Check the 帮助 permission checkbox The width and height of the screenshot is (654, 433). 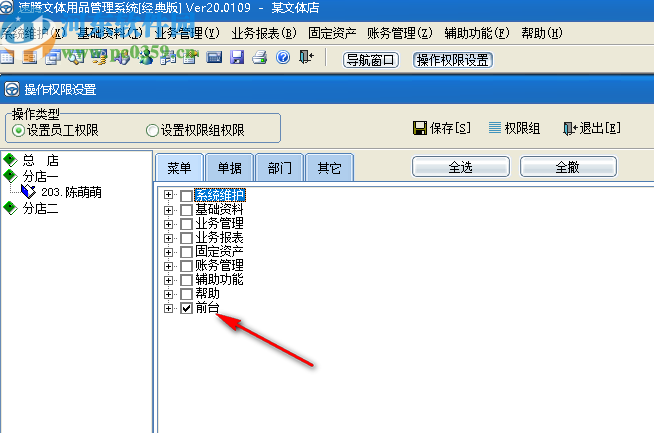186,294
